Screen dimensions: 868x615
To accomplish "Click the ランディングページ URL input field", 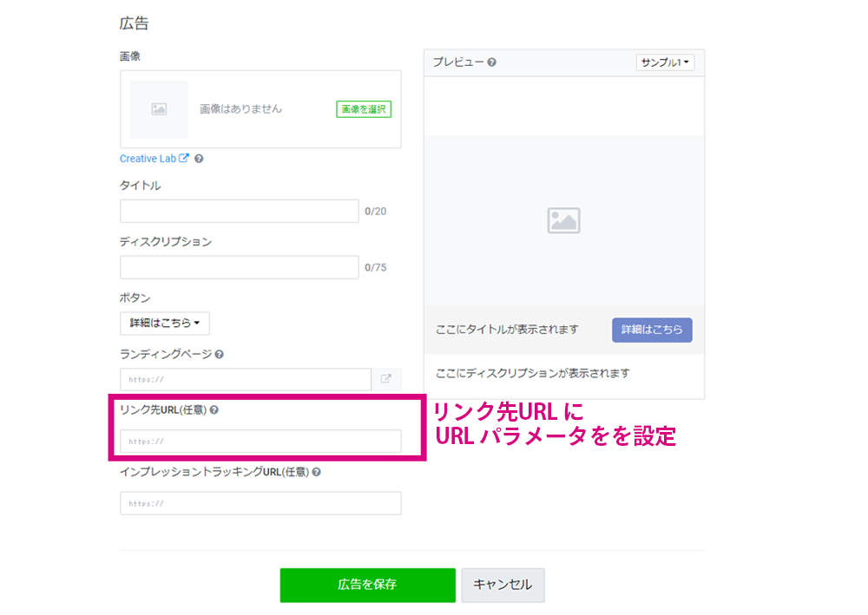I will click(x=246, y=379).
